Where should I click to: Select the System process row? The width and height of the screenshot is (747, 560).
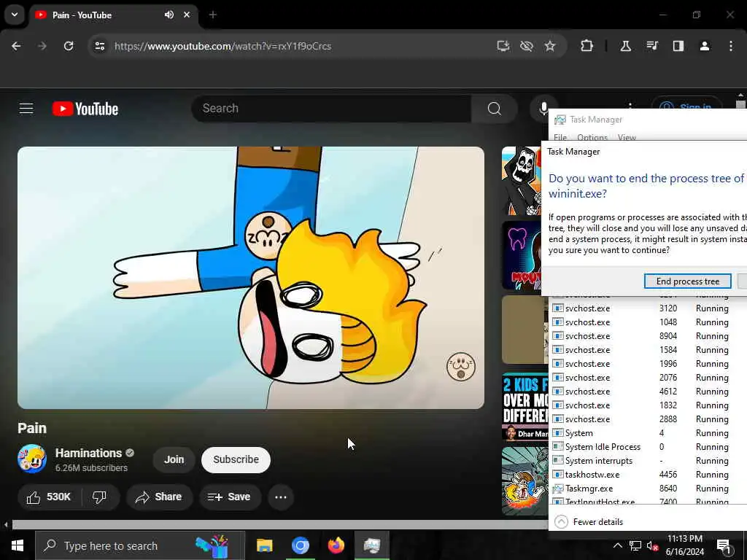649,433
